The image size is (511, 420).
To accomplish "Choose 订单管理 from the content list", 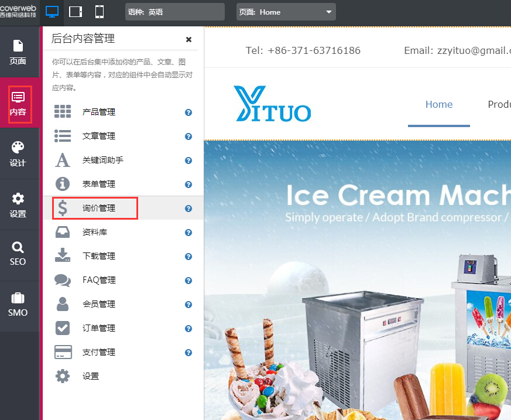I will click(x=98, y=328).
